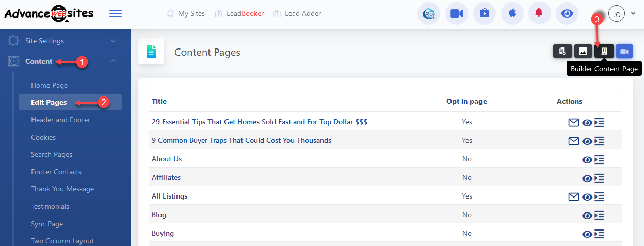Screen dimensions: 644x246
Task: Click the image content page icon
Action: [x=583, y=51]
